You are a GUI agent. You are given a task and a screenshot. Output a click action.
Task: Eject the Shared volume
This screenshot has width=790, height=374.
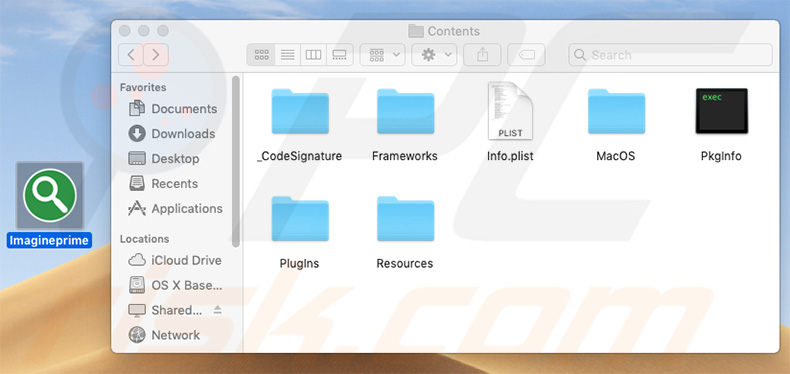tap(218, 310)
